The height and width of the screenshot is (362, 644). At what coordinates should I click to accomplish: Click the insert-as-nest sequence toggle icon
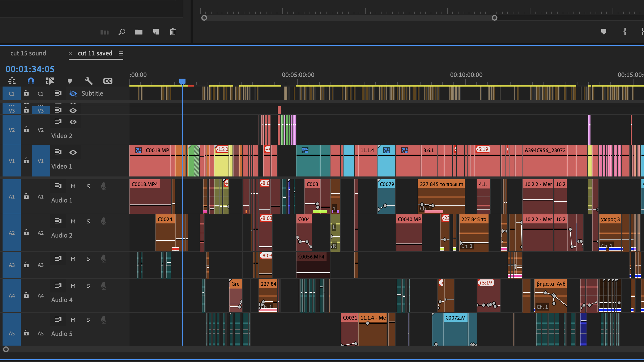(12, 81)
